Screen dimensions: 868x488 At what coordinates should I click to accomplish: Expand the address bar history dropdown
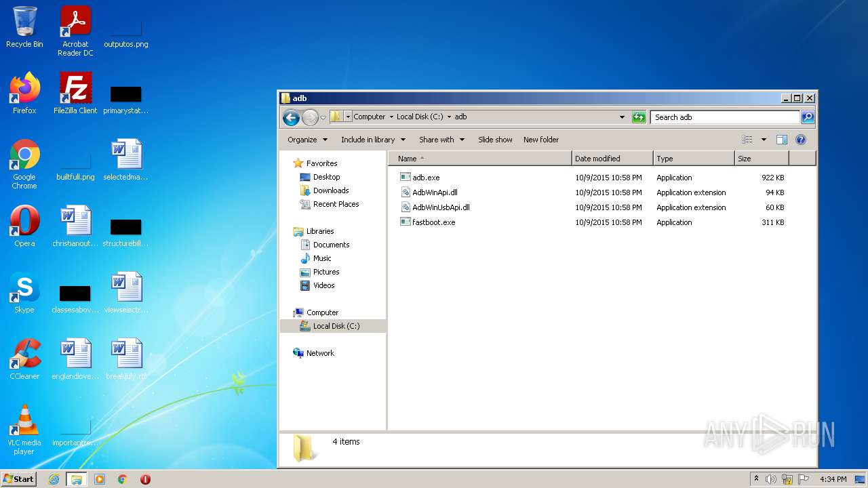622,117
